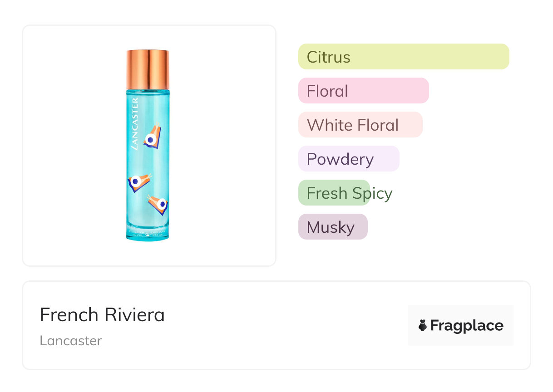553x392 pixels.
Task: Click the uppermost eye motif on bottle
Action: coord(152,137)
